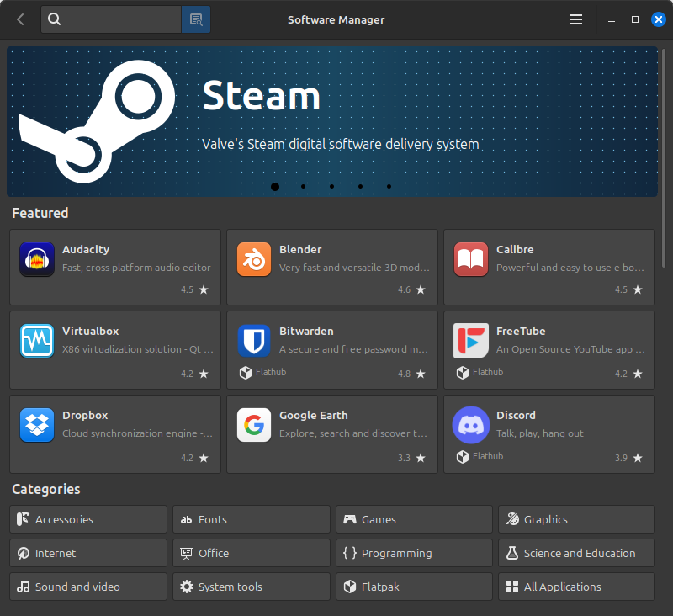Click the star rating on Google Earth card

(421, 458)
